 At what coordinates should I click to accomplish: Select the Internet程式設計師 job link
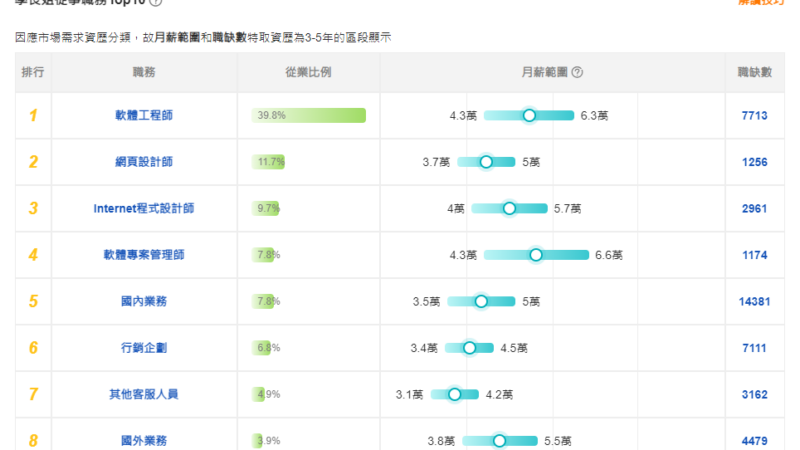143,209
